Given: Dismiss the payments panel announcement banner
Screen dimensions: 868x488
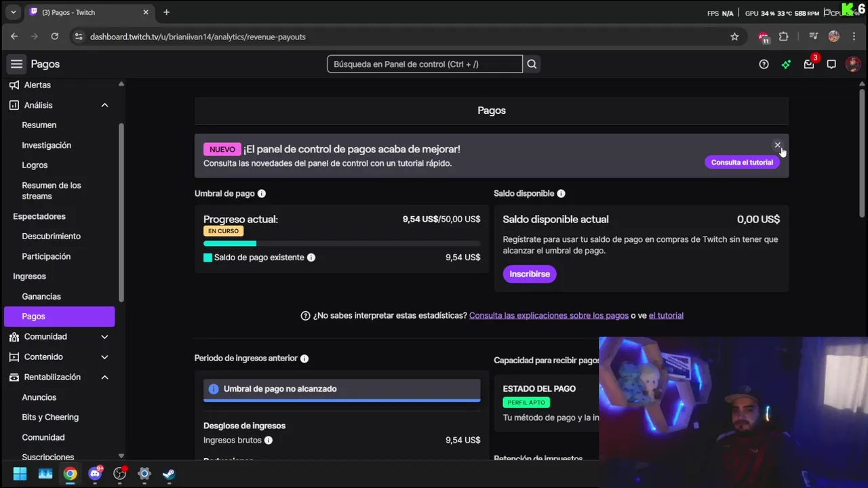Looking at the screenshot, I should pyautogui.click(x=778, y=145).
